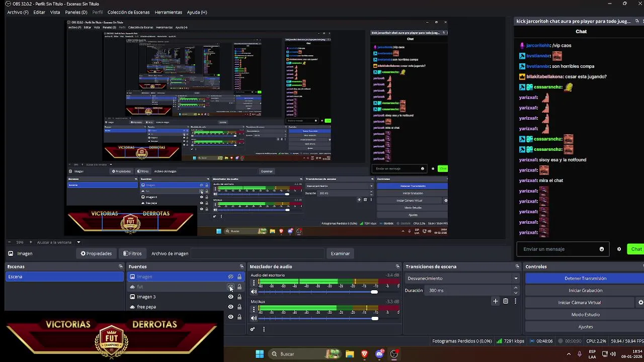Open Discord from taskbar

380,354
